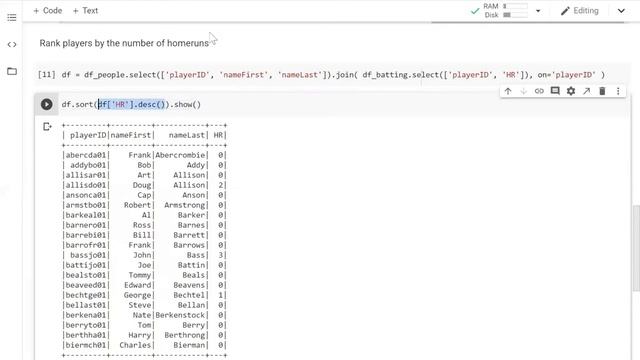This screenshot has width=640, height=360.
Task: Open more cell actions menu
Action: click(x=618, y=91)
